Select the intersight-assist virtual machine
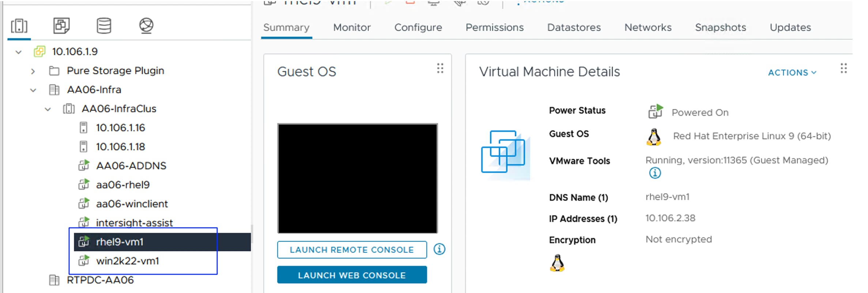The image size is (868, 293). coord(134,223)
